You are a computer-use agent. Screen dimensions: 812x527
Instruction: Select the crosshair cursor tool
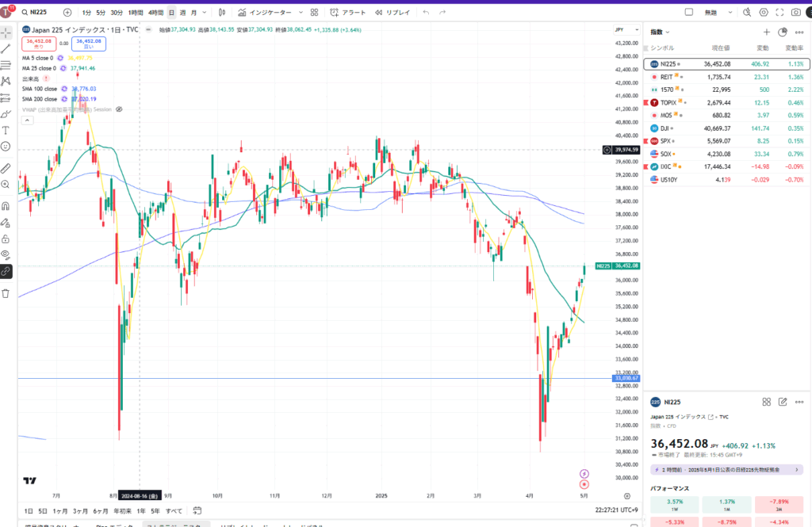(x=6, y=33)
